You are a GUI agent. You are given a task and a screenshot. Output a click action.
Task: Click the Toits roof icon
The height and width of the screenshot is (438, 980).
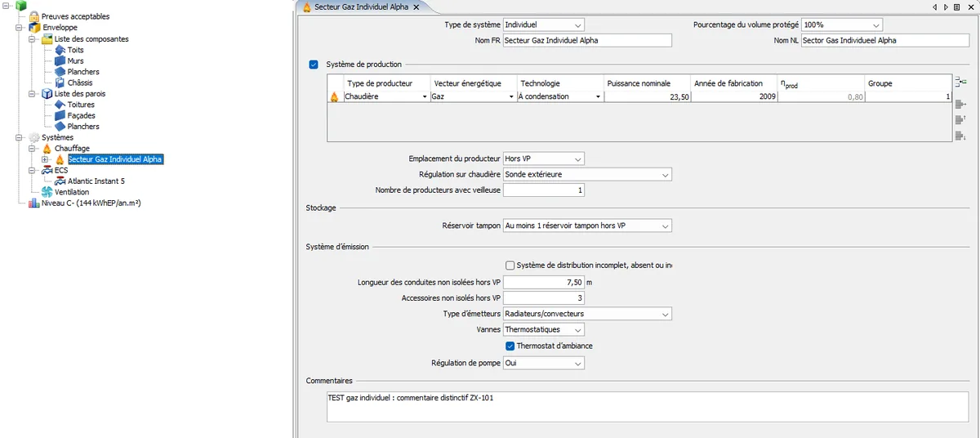coord(60,50)
